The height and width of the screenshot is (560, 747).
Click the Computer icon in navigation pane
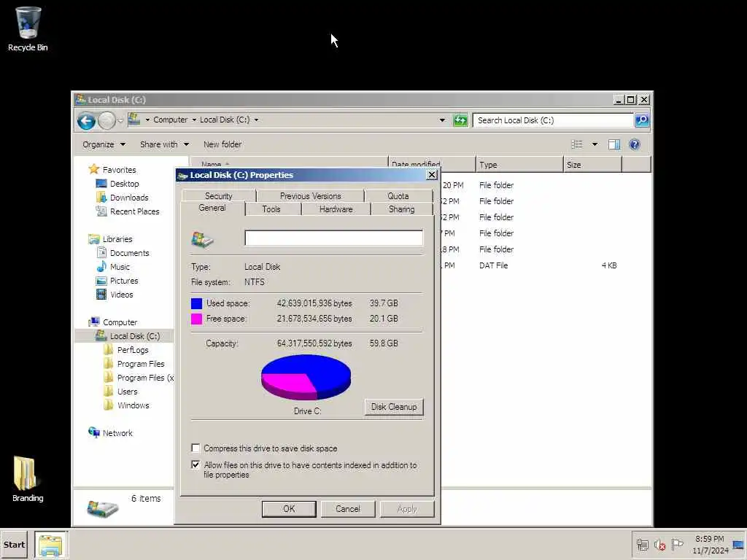point(94,322)
